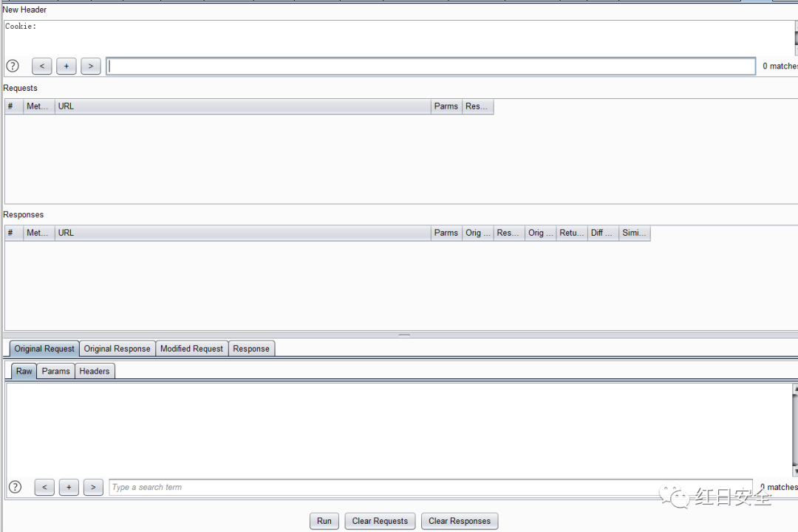Sort Requests table by # column
This screenshot has height=532, width=798.
point(14,106)
